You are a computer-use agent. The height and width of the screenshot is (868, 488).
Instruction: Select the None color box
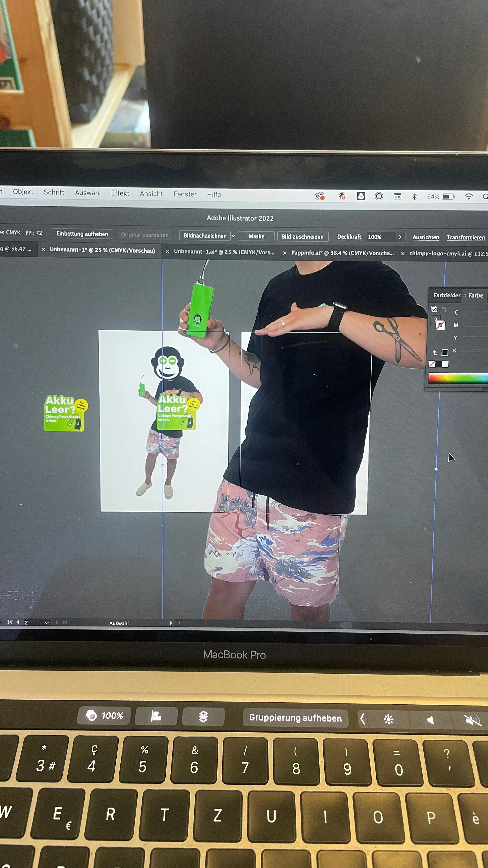pos(432,364)
